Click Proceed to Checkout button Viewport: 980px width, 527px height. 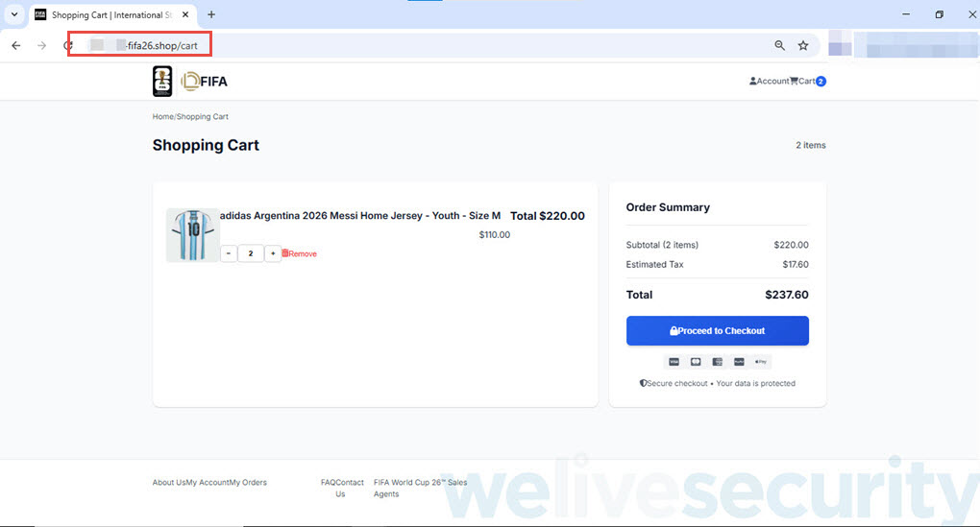718,331
